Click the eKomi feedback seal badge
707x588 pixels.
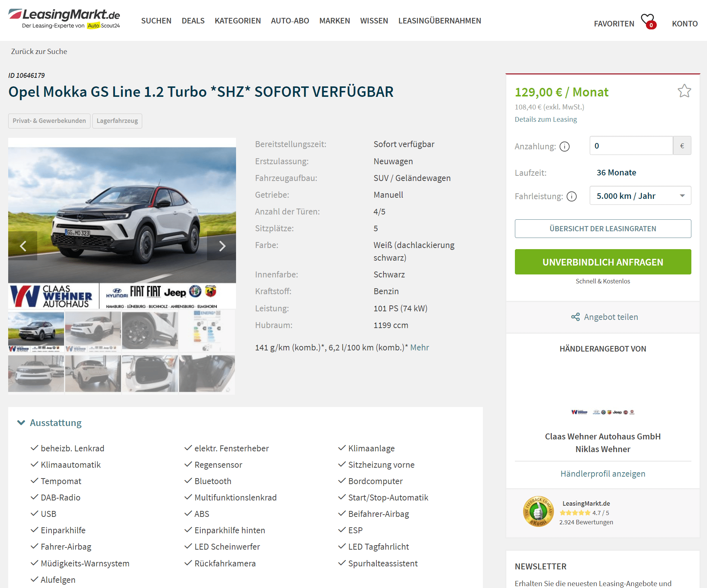coord(538,511)
